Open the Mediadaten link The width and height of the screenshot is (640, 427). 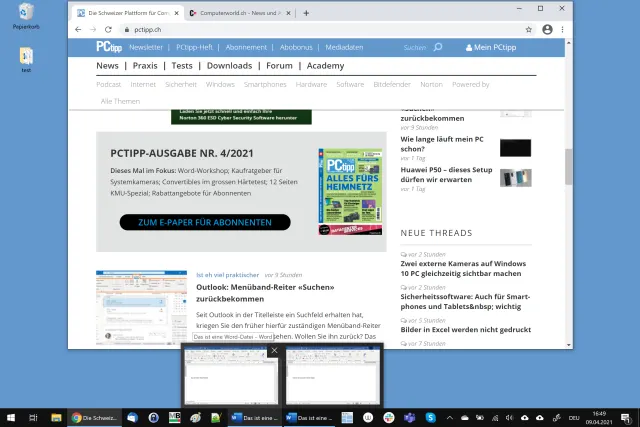(x=344, y=47)
